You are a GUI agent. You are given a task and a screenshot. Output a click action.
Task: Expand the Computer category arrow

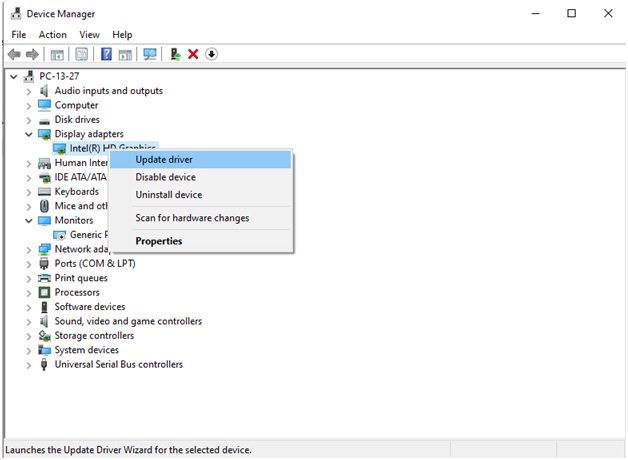tap(28, 106)
